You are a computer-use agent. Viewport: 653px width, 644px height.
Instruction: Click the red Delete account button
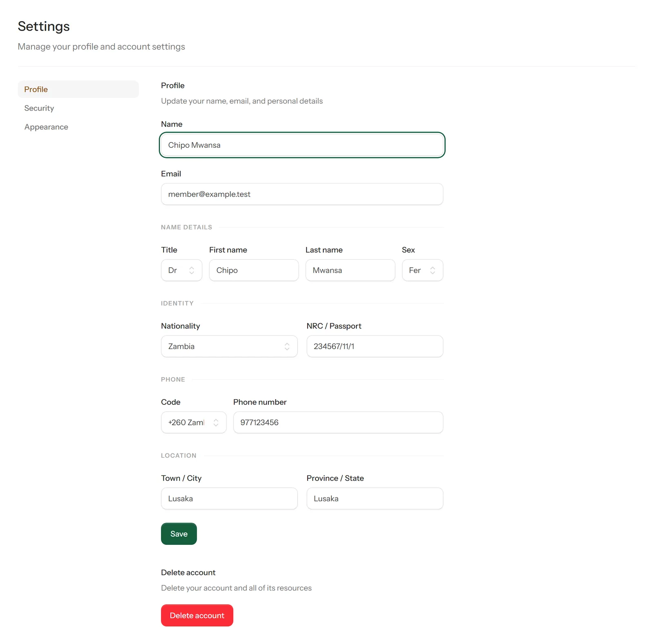pos(197,615)
